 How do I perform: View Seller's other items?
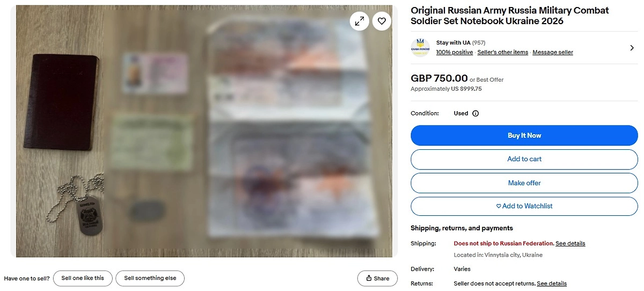coord(503,53)
